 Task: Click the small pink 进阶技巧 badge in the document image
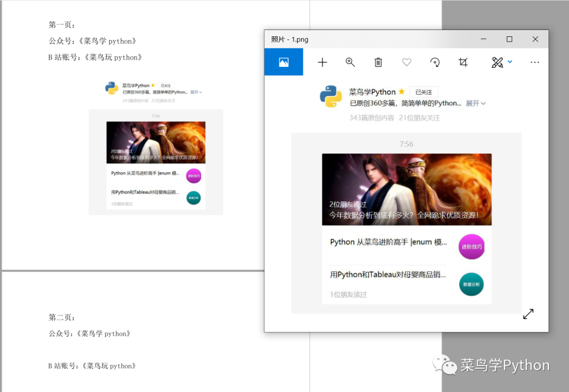point(193,175)
